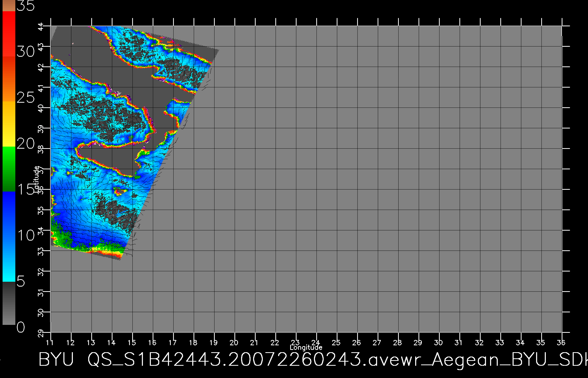The height and width of the screenshot is (378, 588).
Task: Click longitude tick label 31
Action: pos(459,343)
